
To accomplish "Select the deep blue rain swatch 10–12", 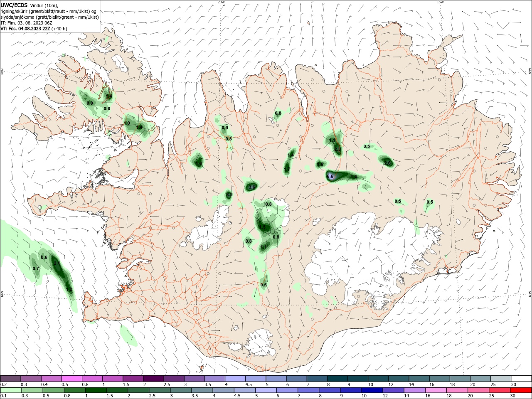I will tap(372, 390).
